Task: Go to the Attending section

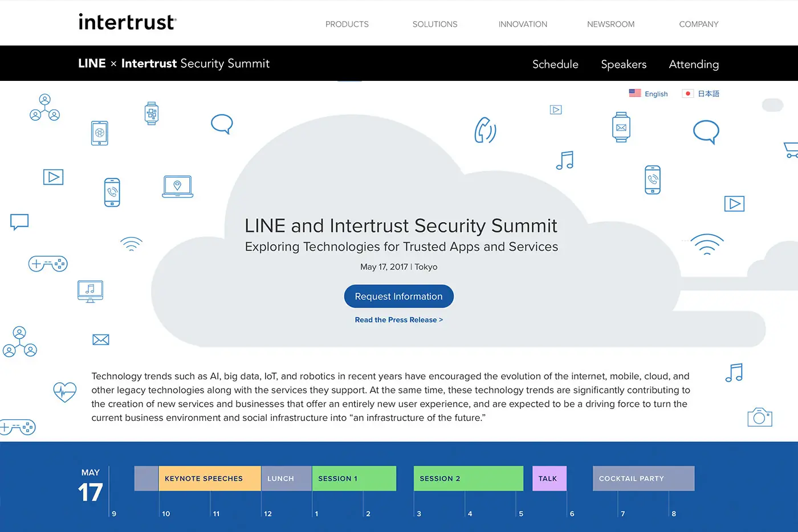Action: coord(694,64)
